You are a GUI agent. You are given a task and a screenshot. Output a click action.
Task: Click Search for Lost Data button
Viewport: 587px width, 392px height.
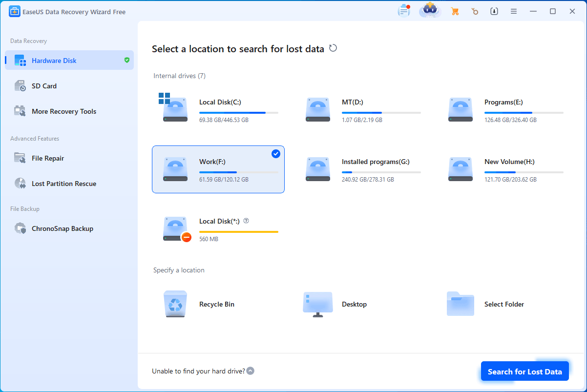click(x=525, y=371)
